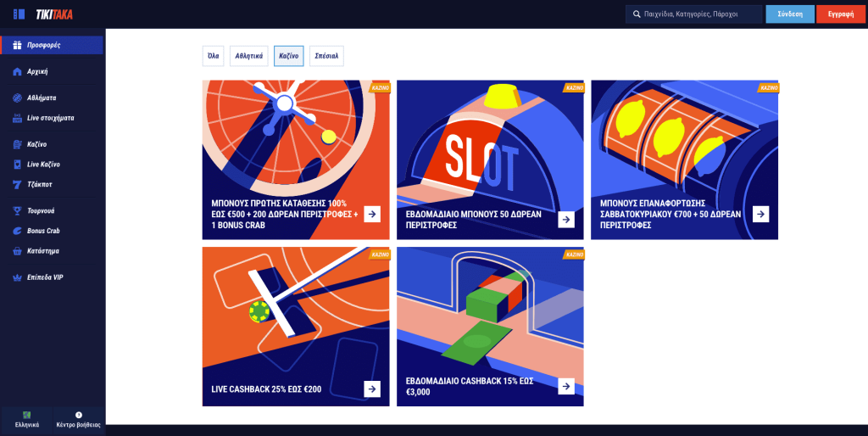This screenshot has width=868, height=436.
Task: Click the Αρχική house icon
Action: [17, 71]
